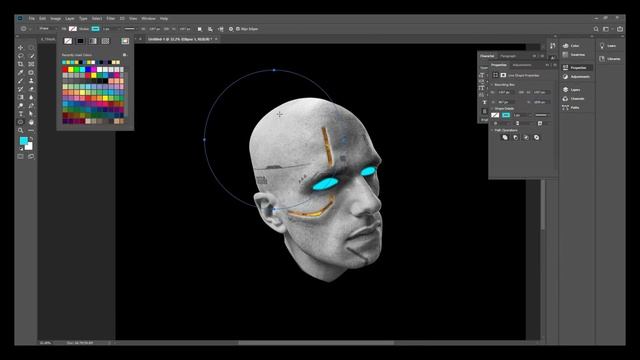Collapse the Path Operations section
640x360 pixels.
coord(492,130)
